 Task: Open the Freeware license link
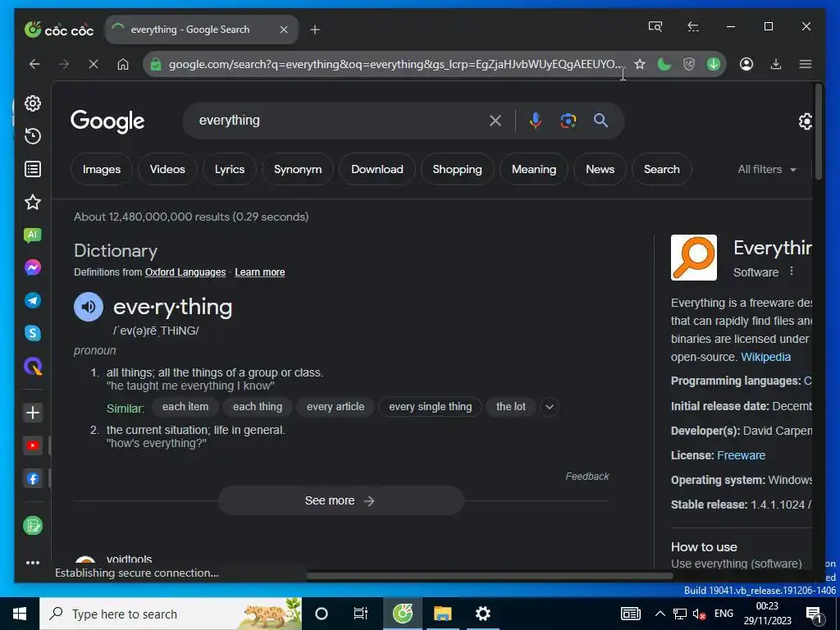pyautogui.click(x=741, y=455)
